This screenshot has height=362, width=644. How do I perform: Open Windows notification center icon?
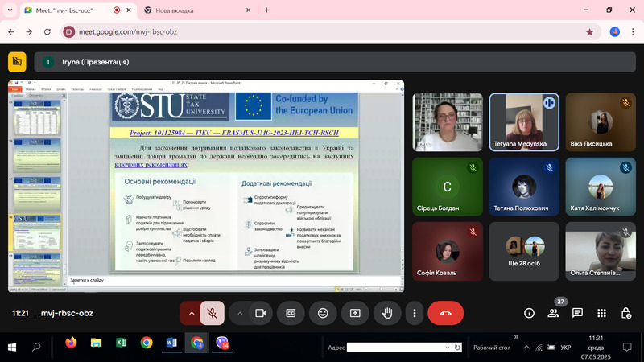point(627,348)
